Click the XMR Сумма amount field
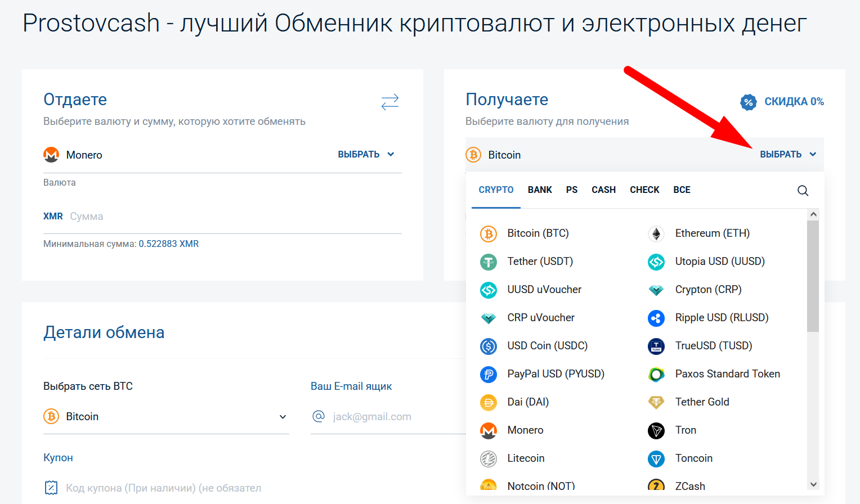This screenshot has width=860, height=504. [x=222, y=217]
